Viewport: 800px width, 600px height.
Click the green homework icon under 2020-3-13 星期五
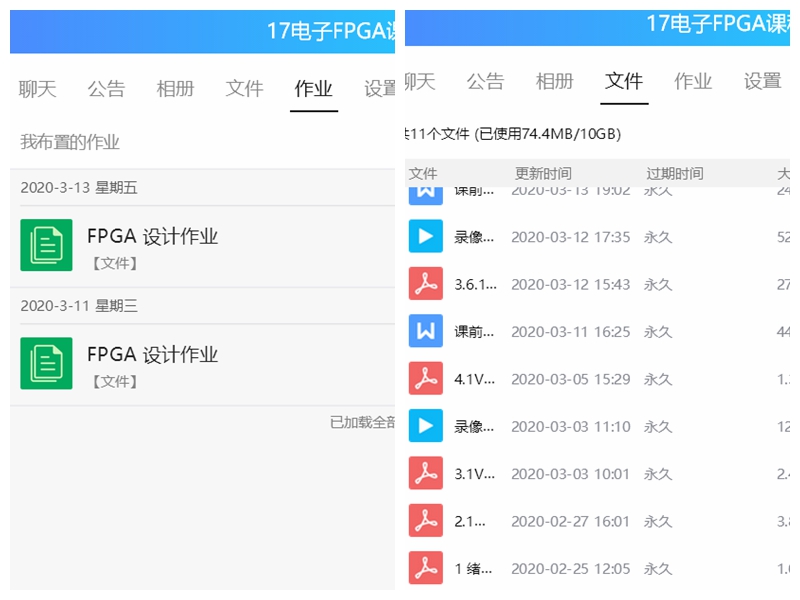tap(46, 245)
